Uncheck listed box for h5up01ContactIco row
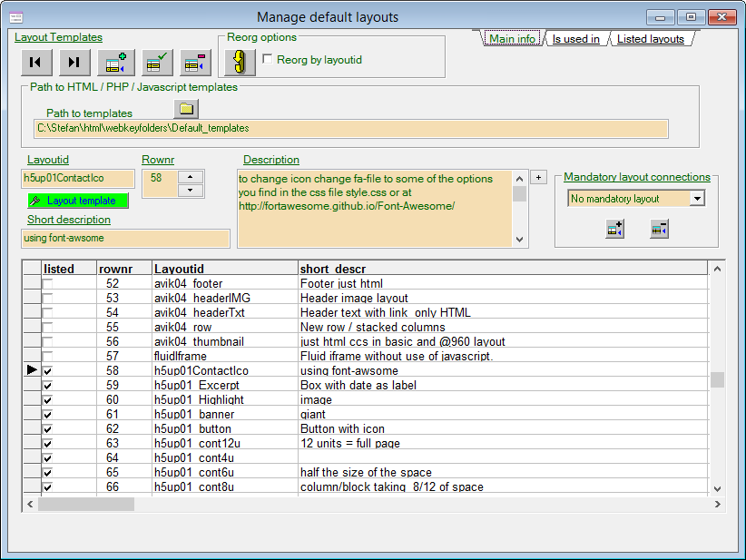Image resolution: width=746 pixels, height=560 pixels. point(47,371)
